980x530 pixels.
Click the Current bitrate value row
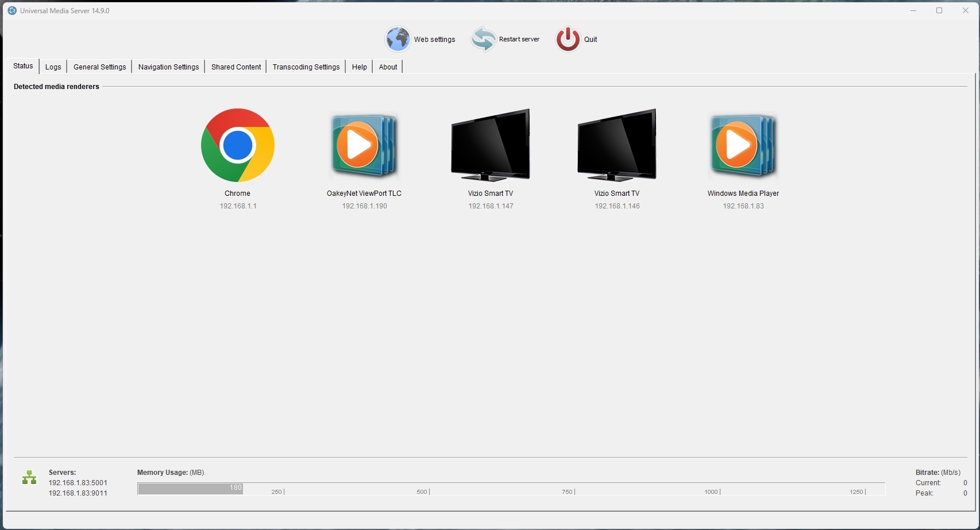(x=942, y=483)
